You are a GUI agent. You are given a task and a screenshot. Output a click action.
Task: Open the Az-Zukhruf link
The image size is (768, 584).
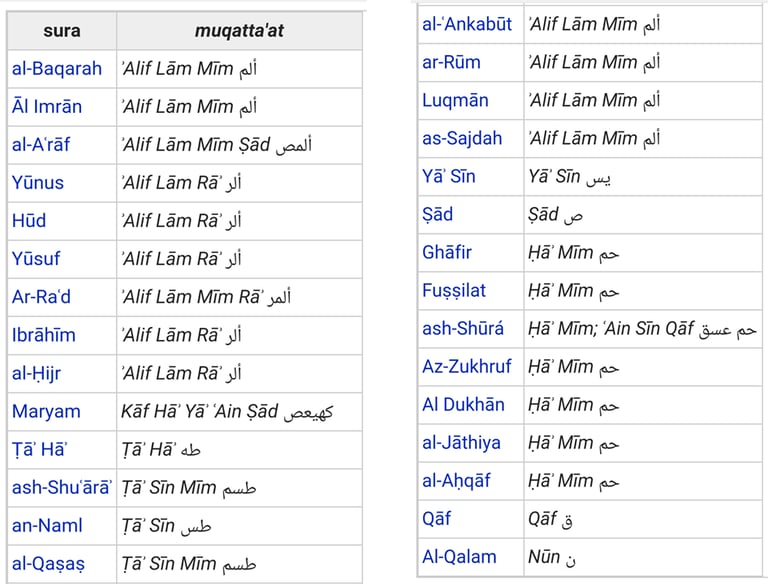click(466, 366)
